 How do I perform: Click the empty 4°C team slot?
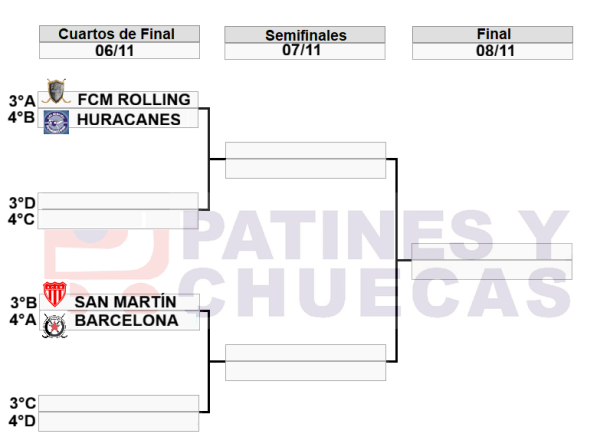point(119,219)
